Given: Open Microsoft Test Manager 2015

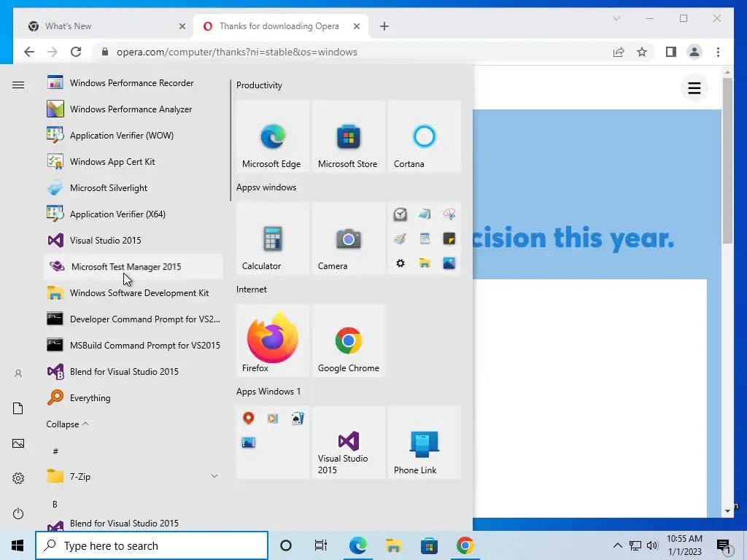Looking at the screenshot, I should coord(133,266).
